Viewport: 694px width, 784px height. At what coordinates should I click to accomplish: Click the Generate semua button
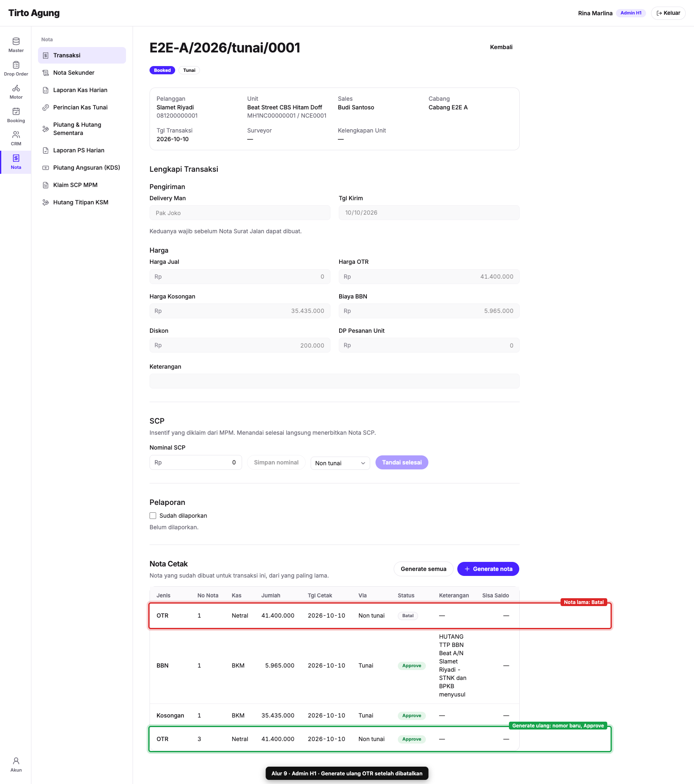point(423,569)
